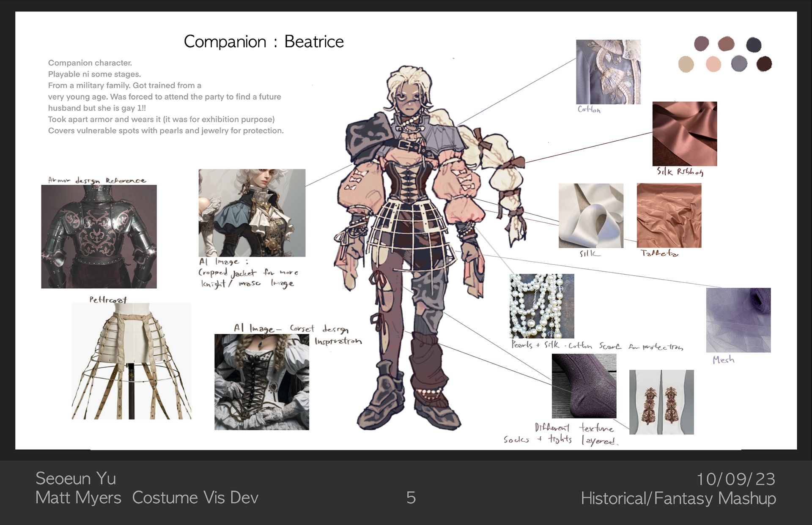The height and width of the screenshot is (525, 812).
Task: Select the silk ribbon fabric image
Action: coord(684,134)
